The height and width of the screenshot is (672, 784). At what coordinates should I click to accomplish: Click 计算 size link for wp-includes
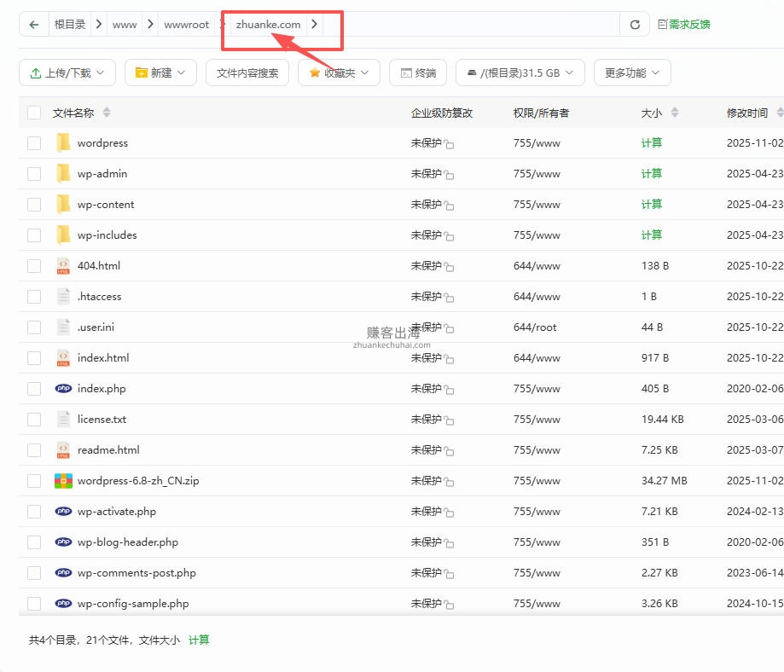(652, 235)
